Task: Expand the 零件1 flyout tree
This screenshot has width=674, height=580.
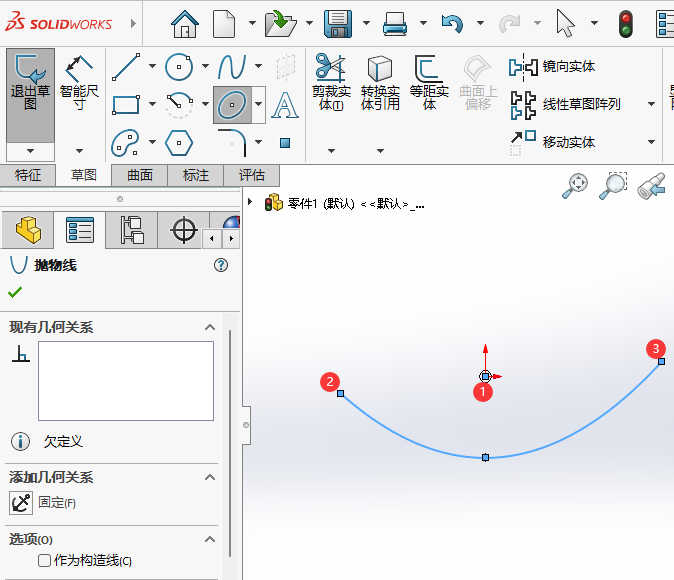Action: 250,201
